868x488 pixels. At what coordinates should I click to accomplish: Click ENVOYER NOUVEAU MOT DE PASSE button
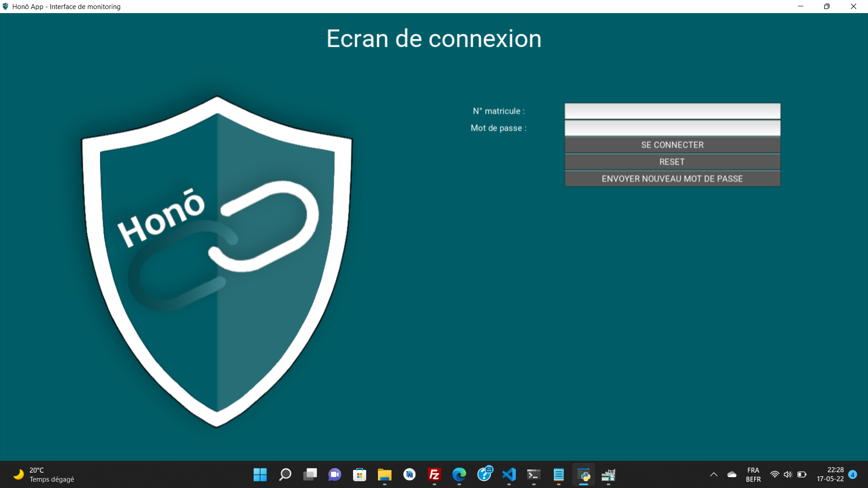click(x=672, y=178)
